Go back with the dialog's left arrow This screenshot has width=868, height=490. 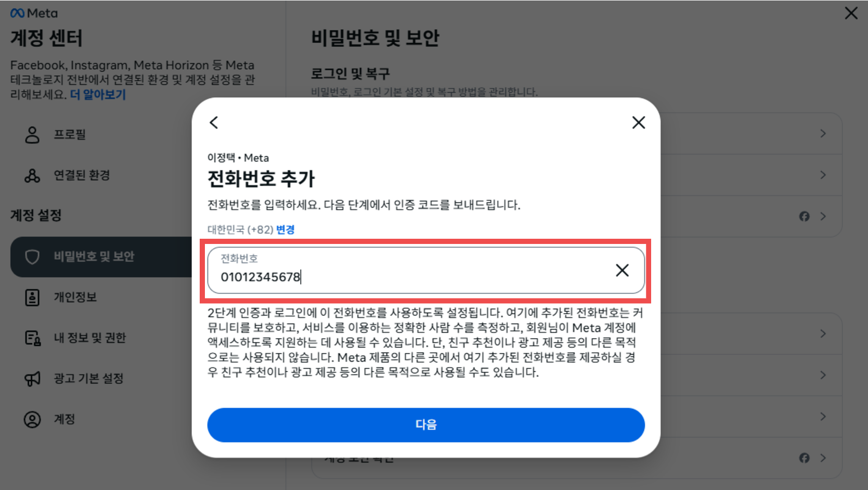[214, 122]
